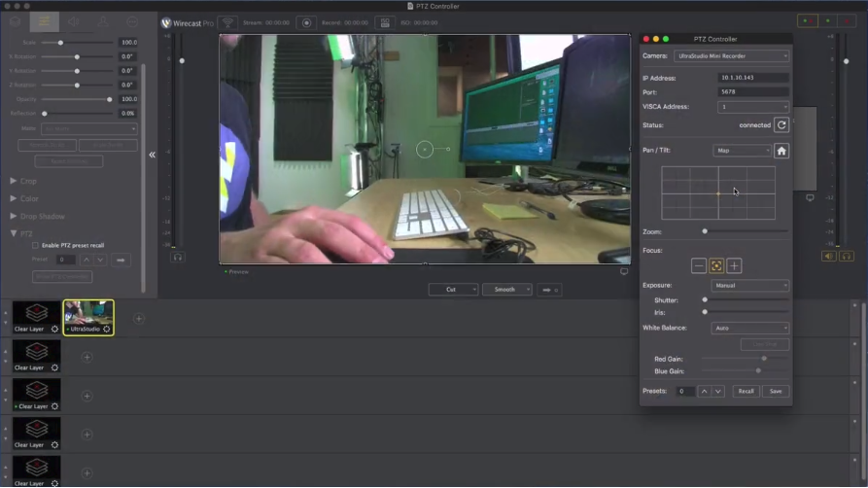Click the autofocus icon under Focus
868x488 pixels.
pyautogui.click(x=716, y=266)
